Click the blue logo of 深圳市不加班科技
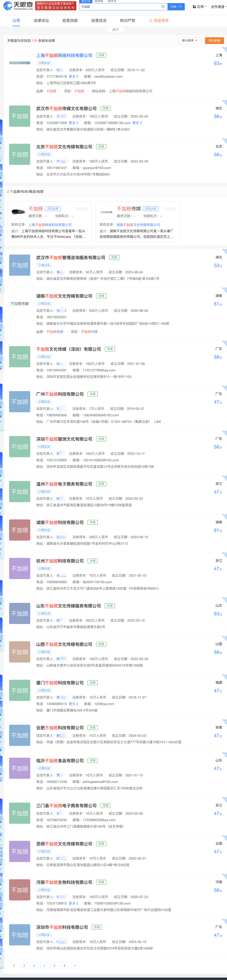Image resolution: width=227 pixels, height=980 pixels. click(x=19, y=935)
